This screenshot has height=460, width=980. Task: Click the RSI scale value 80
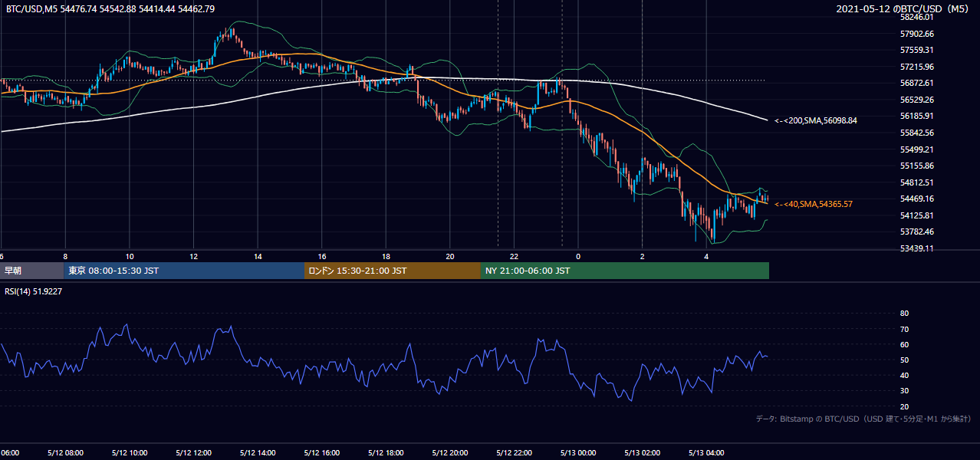click(905, 314)
